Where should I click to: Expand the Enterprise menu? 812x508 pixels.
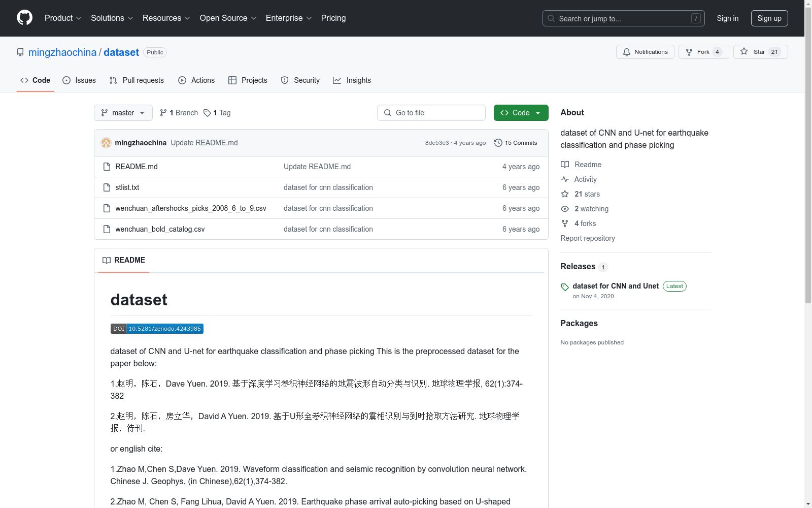pos(289,18)
